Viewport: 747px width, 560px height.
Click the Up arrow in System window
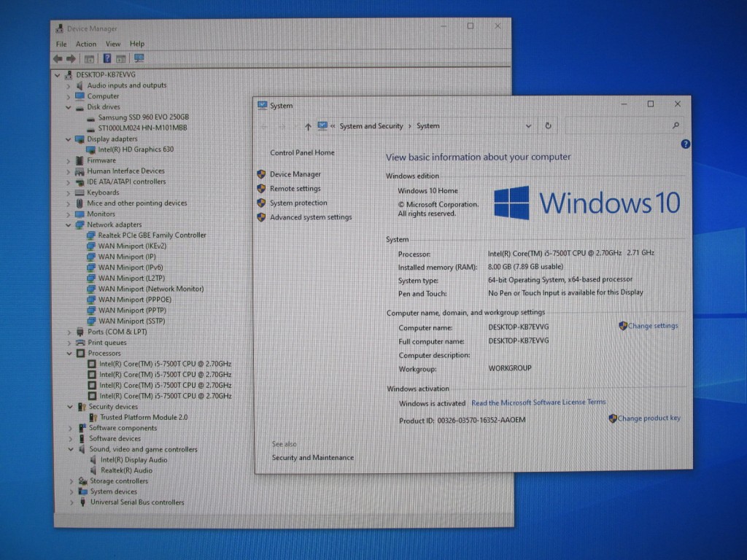[308, 126]
